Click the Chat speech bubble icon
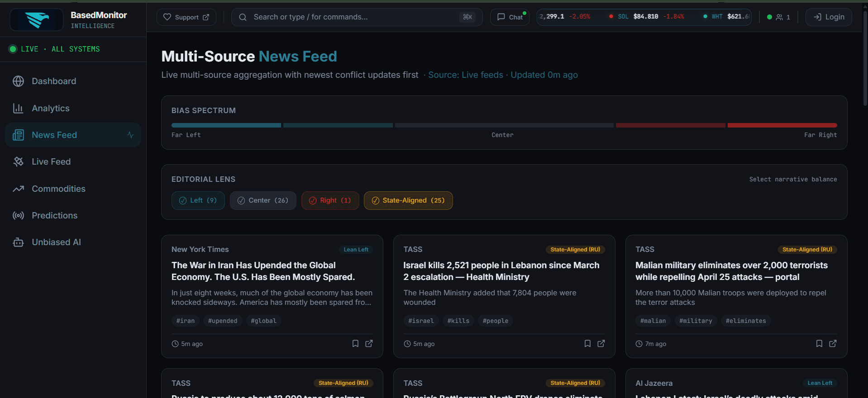 [501, 17]
